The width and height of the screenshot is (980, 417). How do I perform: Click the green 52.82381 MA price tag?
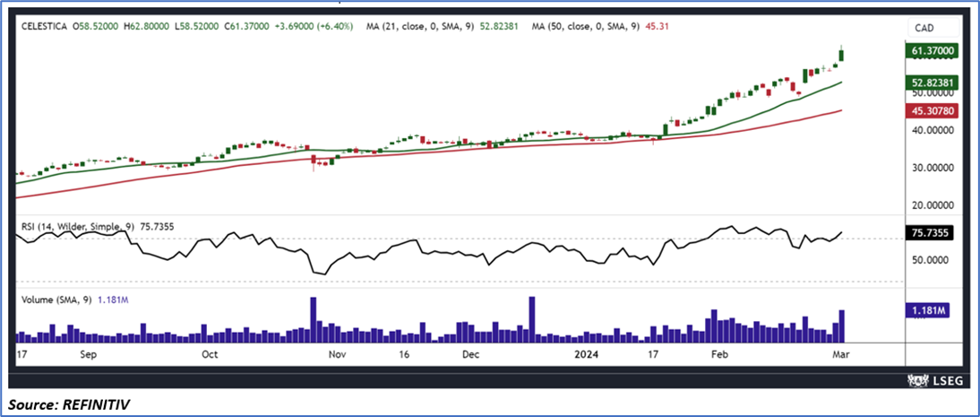pyautogui.click(x=932, y=82)
